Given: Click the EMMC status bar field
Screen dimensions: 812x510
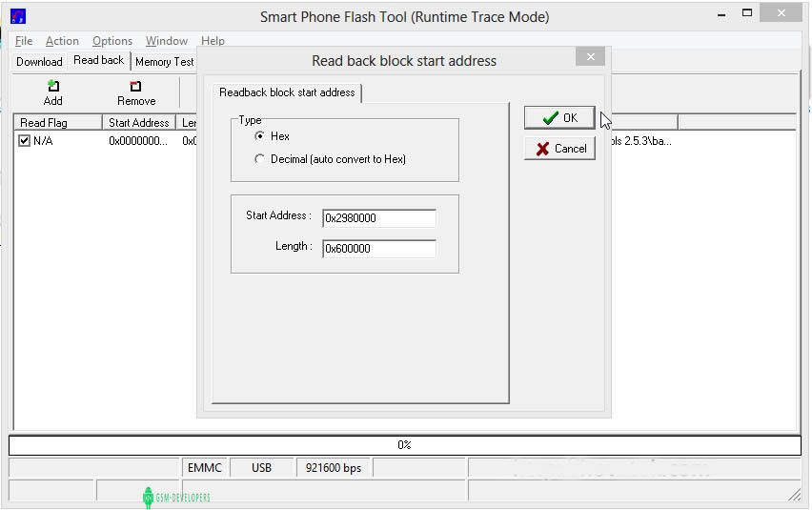Looking at the screenshot, I should [205, 468].
